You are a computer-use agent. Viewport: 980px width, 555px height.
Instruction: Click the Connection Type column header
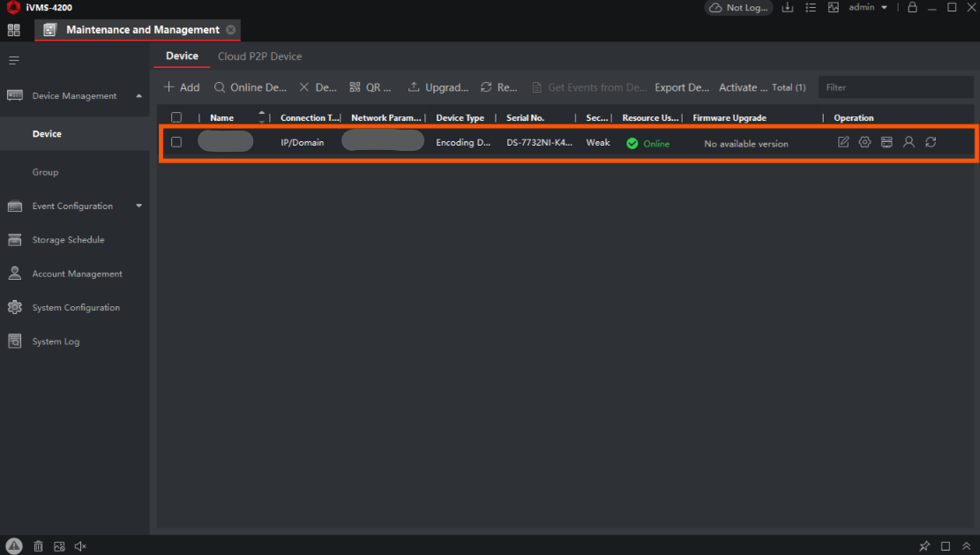tap(310, 117)
